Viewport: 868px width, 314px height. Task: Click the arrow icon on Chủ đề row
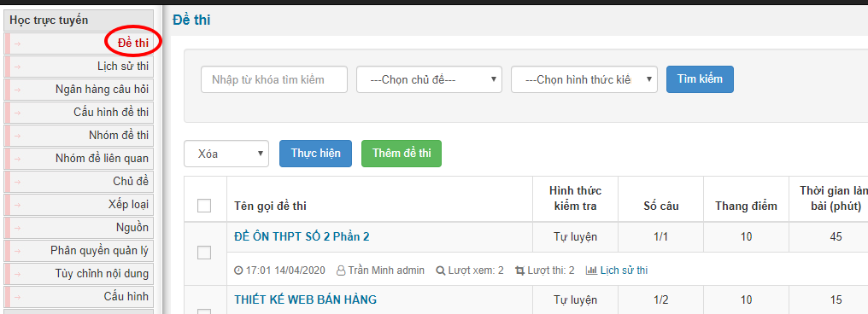coord(17,182)
